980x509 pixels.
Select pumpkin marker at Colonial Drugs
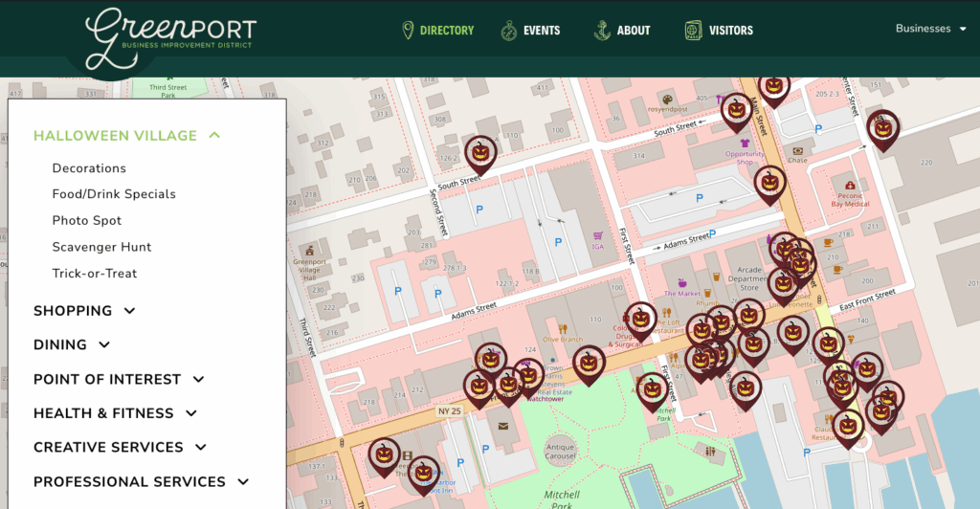(x=641, y=319)
